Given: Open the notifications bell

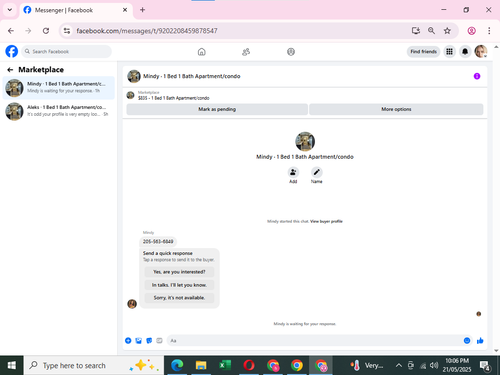Looking at the screenshot, I should 465,51.
